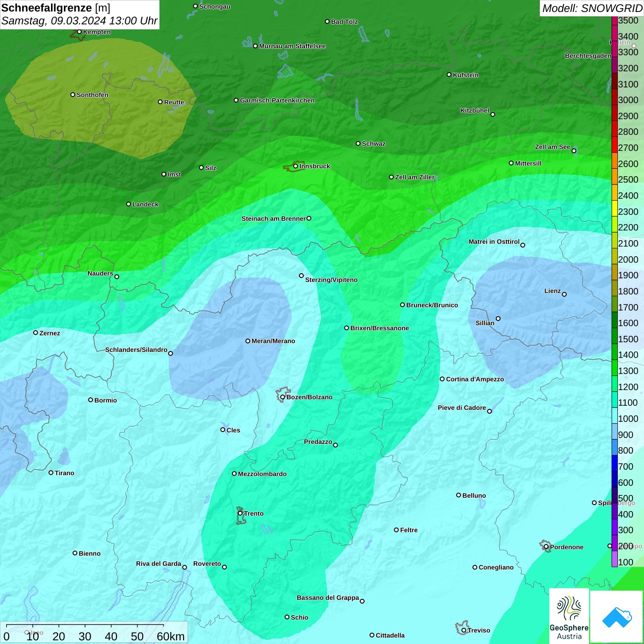Viewport: 644px width, 644px height.
Task: Select the 3500 m magenta legend swatch
Action: 615,20
